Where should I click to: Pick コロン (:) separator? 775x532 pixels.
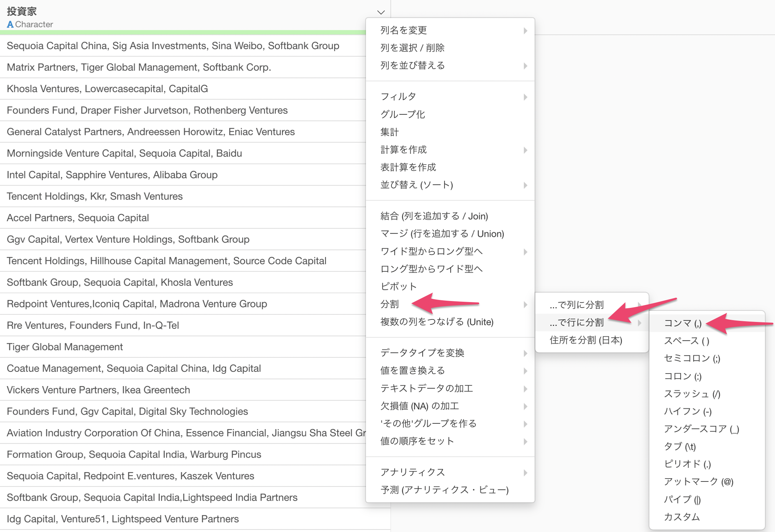pyautogui.click(x=707, y=376)
